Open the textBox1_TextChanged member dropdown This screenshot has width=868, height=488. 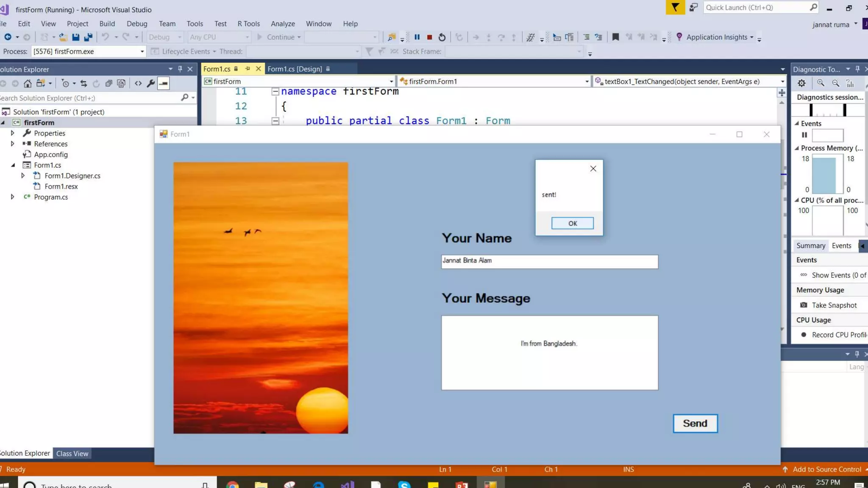(x=782, y=81)
